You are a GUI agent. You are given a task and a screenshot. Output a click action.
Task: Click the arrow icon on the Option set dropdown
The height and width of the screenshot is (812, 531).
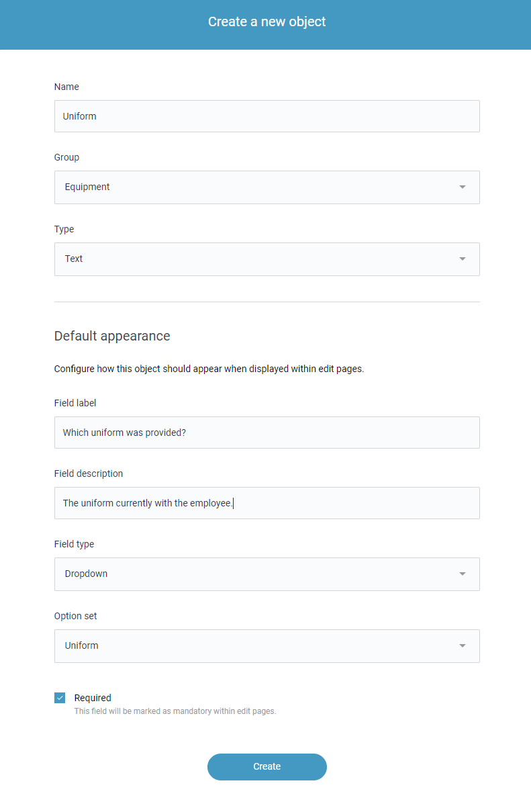[463, 646]
